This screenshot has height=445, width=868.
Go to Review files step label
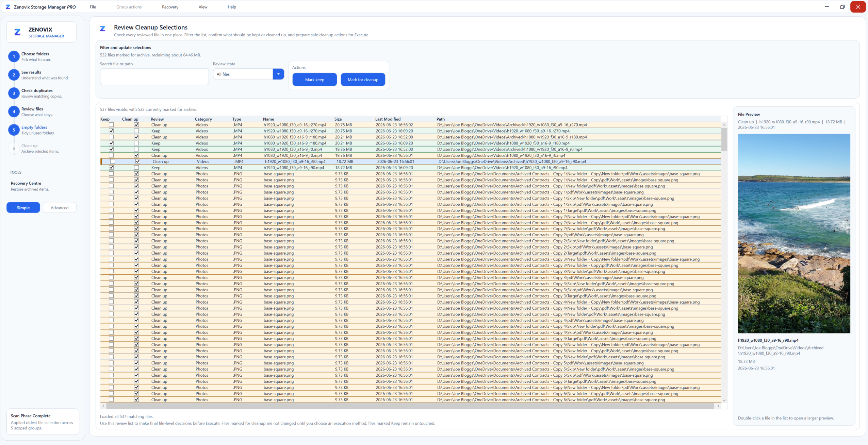pos(32,109)
